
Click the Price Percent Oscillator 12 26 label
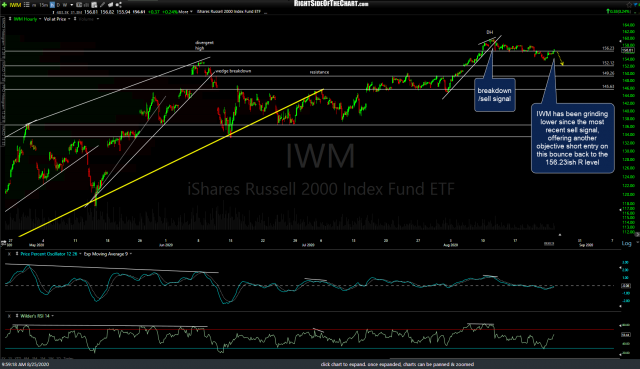coord(49,254)
